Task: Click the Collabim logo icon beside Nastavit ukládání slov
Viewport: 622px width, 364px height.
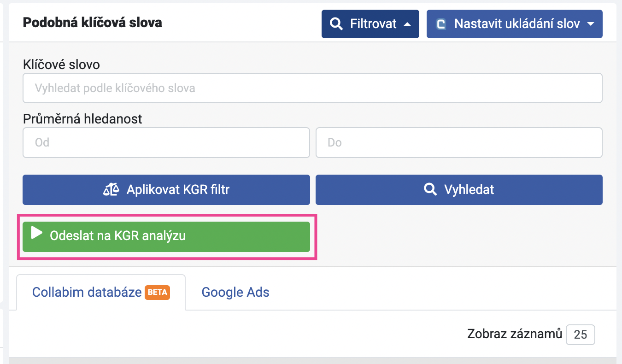Action: pos(441,24)
